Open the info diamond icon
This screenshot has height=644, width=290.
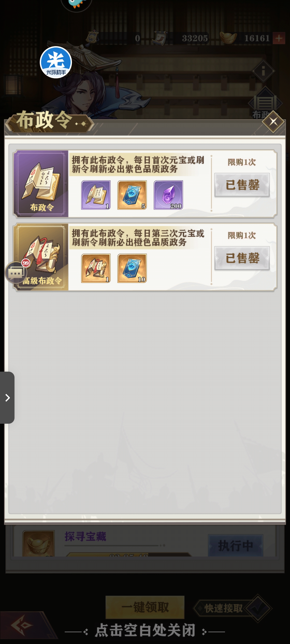point(263,71)
